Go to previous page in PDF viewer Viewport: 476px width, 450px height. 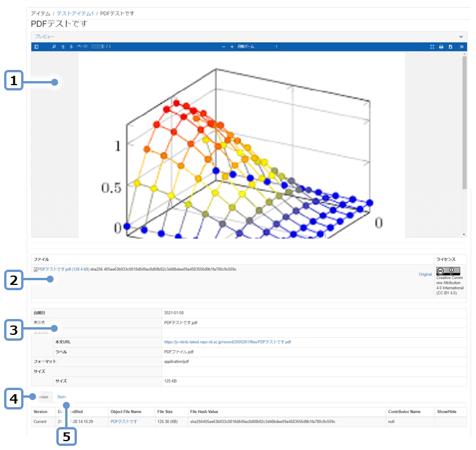click(63, 46)
